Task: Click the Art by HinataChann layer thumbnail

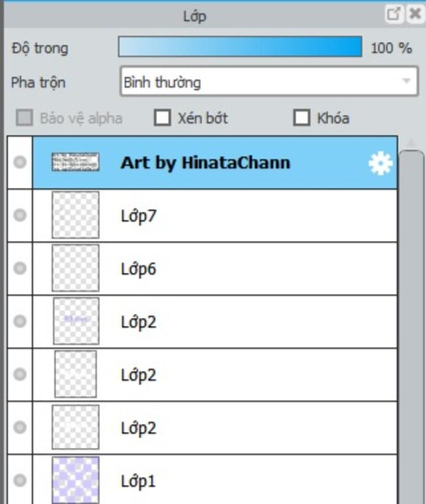Action: [75, 162]
